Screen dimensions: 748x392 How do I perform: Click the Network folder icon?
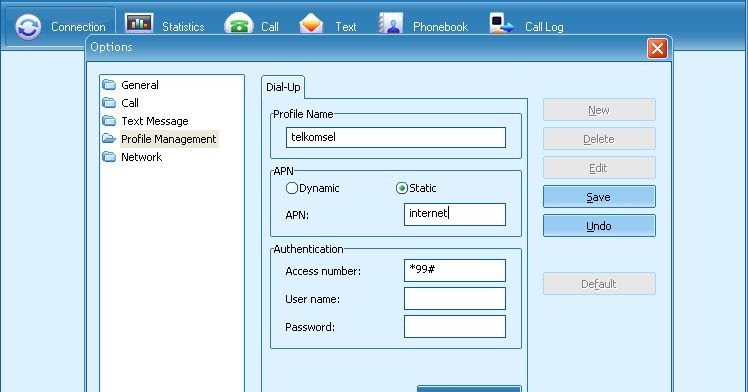[x=109, y=157]
